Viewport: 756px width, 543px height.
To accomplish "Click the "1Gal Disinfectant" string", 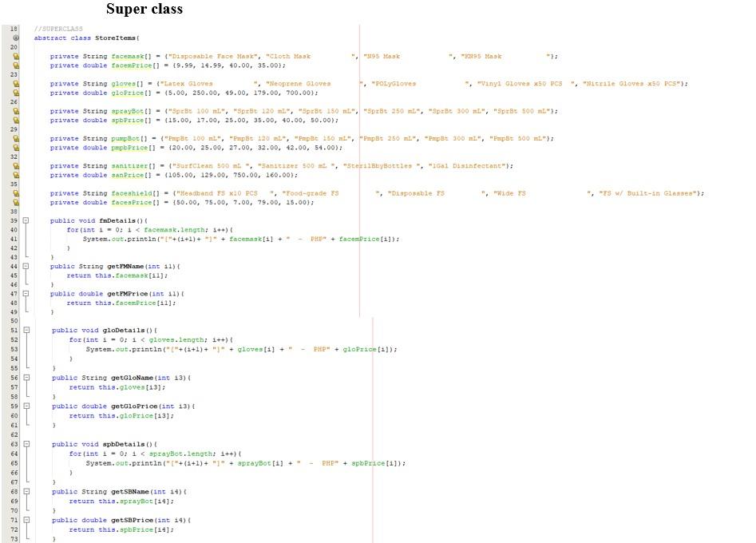I will click(x=467, y=166).
